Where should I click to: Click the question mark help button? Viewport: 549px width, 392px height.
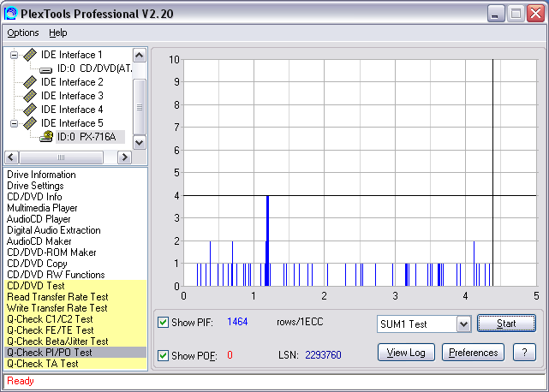[x=524, y=353]
